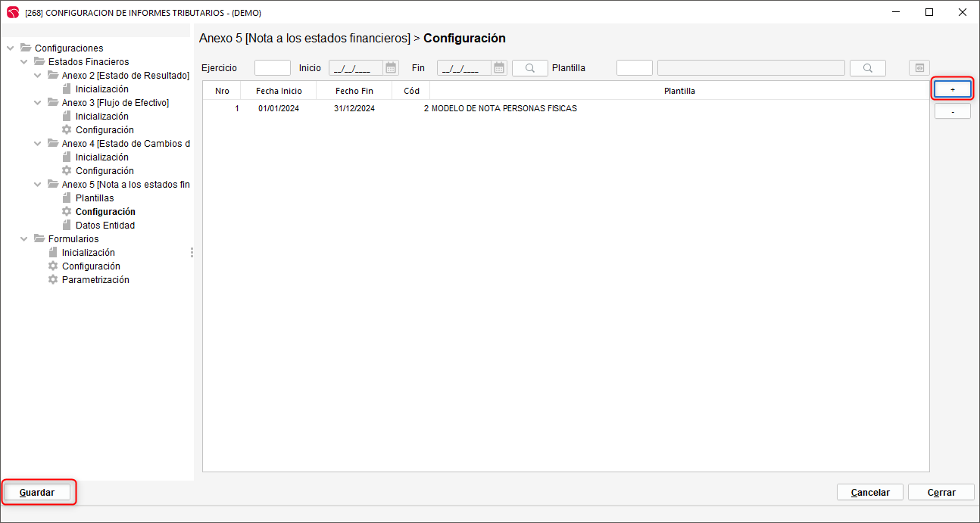Click the plus button to add row
The height and width of the screenshot is (523, 980).
point(952,89)
